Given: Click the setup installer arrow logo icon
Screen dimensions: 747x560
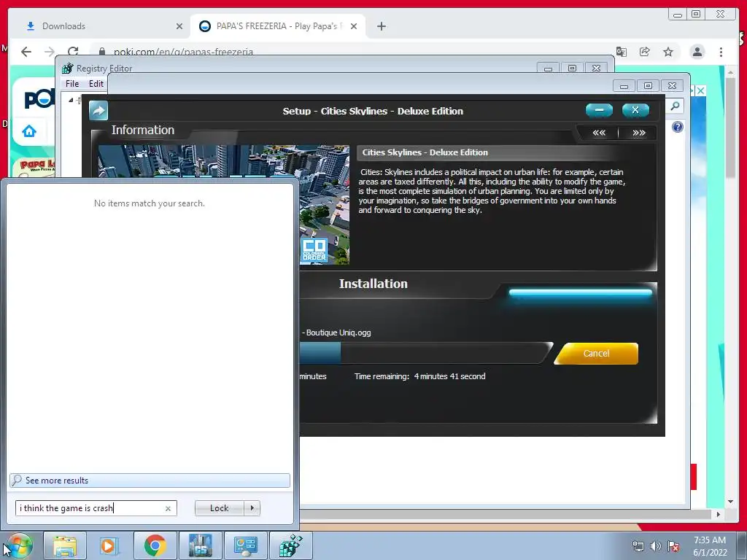Looking at the screenshot, I should (98, 111).
